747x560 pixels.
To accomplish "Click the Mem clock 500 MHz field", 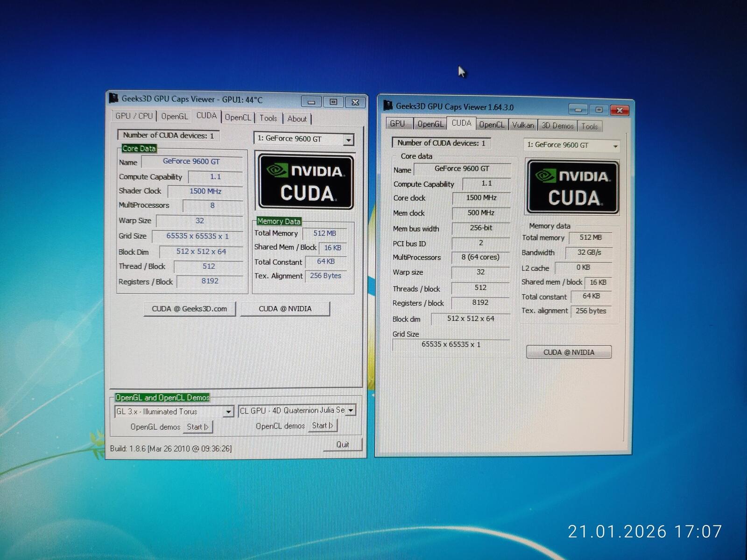I will 481,213.
